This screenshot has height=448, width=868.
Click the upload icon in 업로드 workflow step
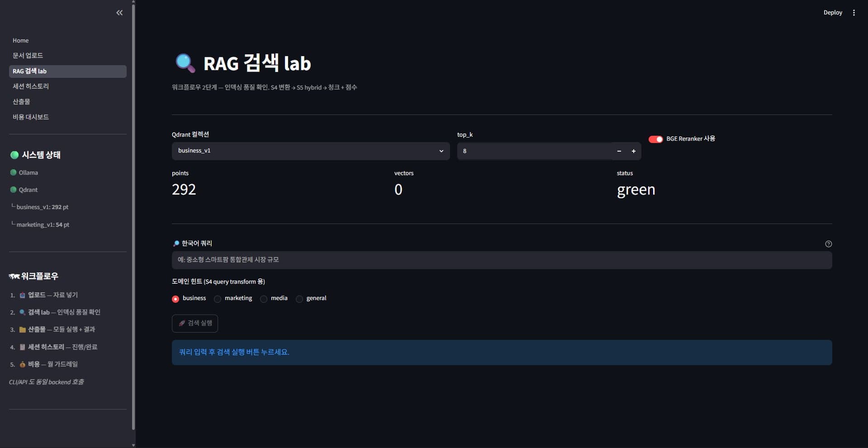[x=22, y=295]
